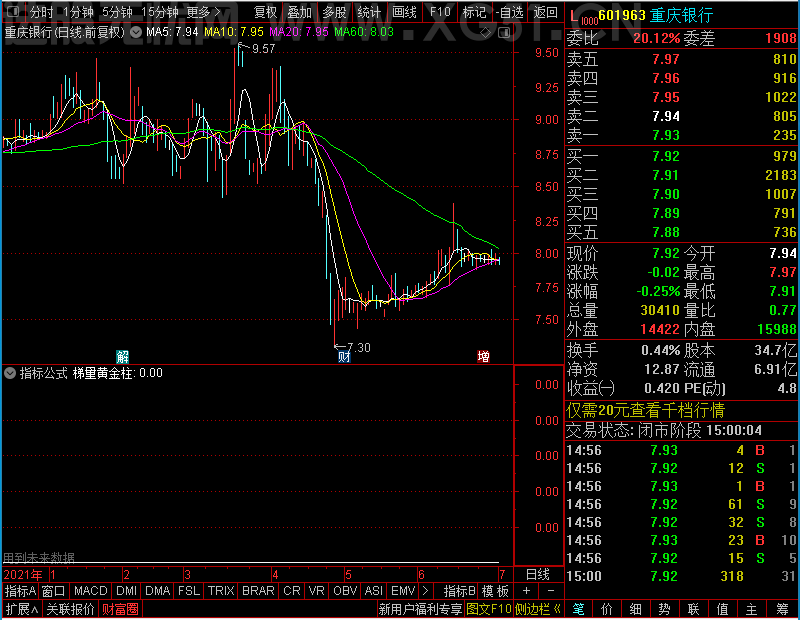800x620 pixels.
Task: Open 图文F10 info link
Action: click(x=488, y=609)
